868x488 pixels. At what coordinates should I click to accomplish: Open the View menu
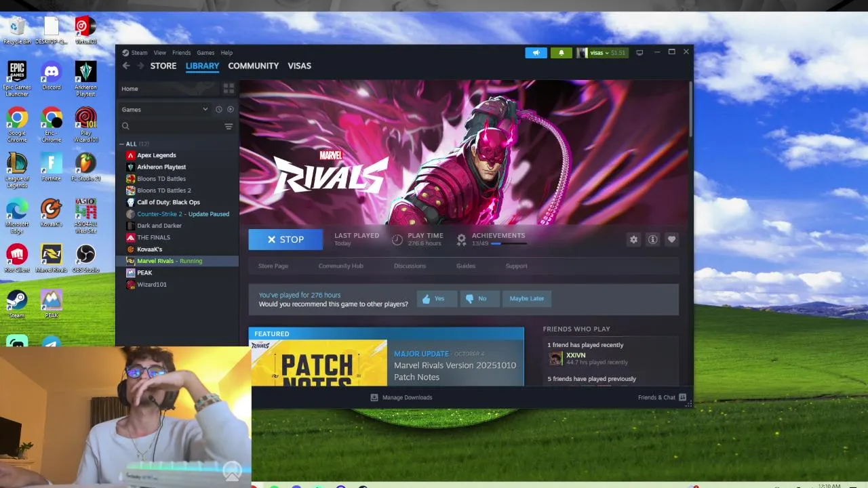(159, 52)
